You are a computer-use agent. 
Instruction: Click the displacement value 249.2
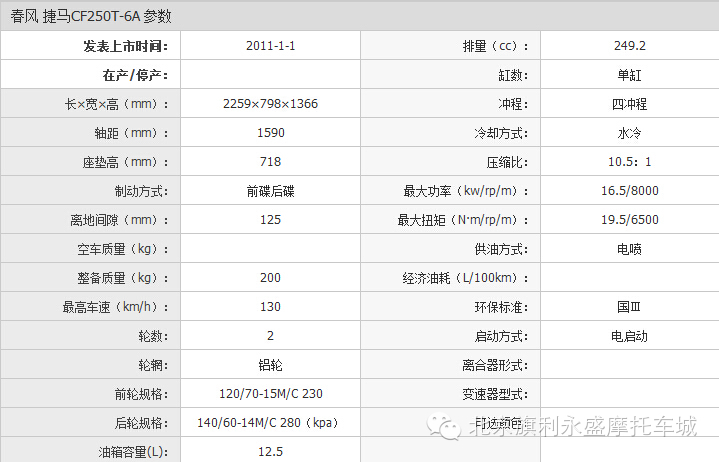[x=630, y=46]
